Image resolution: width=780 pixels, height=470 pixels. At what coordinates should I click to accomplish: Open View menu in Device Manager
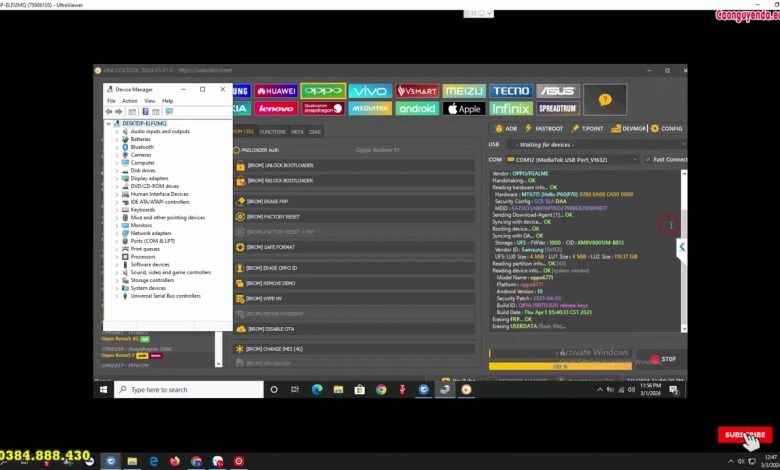[x=150, y=100]
